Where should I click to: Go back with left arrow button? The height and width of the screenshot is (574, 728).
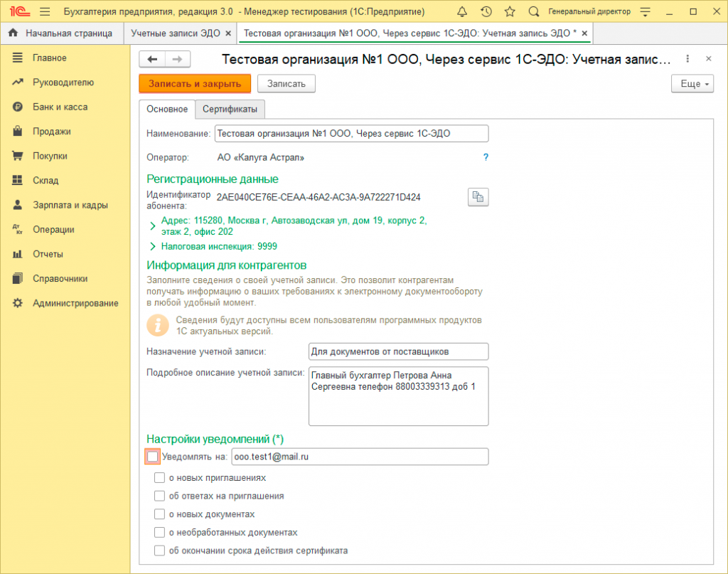click(152, 59)
